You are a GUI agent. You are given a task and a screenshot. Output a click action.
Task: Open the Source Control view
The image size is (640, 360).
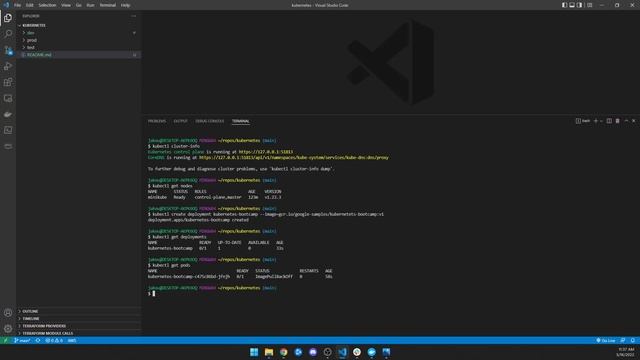pos(8,50)
